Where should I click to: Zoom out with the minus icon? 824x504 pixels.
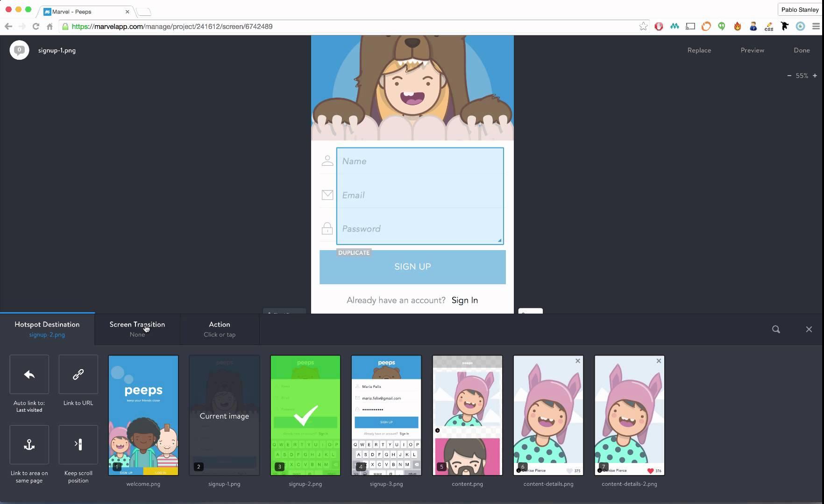[x=789, y=76]
